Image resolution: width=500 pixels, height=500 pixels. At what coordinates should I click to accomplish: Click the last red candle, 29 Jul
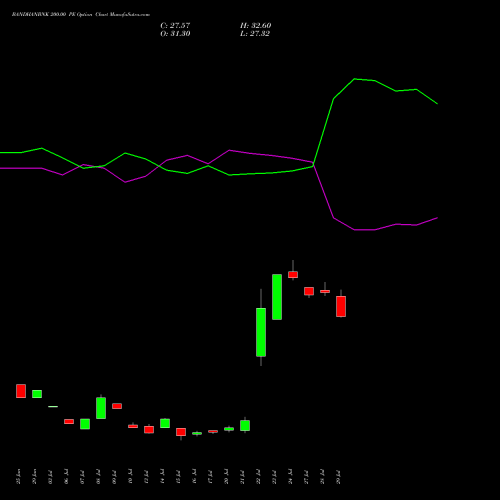[x=341, y=306]
